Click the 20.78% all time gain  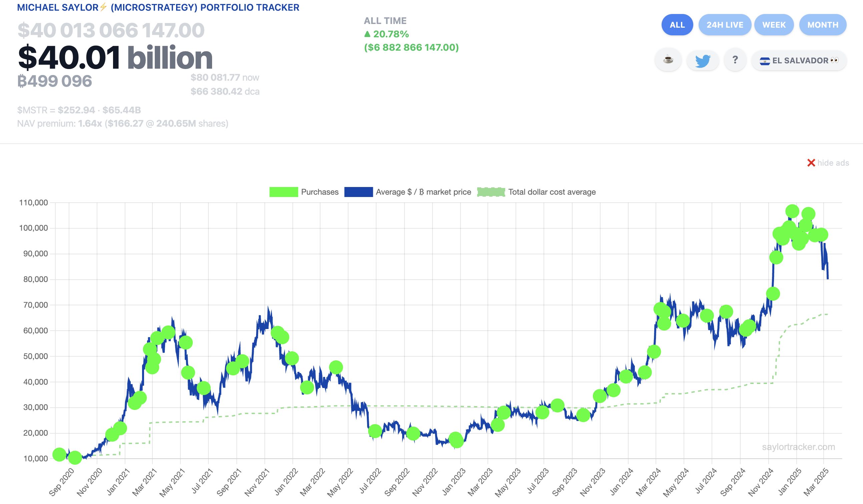pyautogui.click(x=391, y=34)
